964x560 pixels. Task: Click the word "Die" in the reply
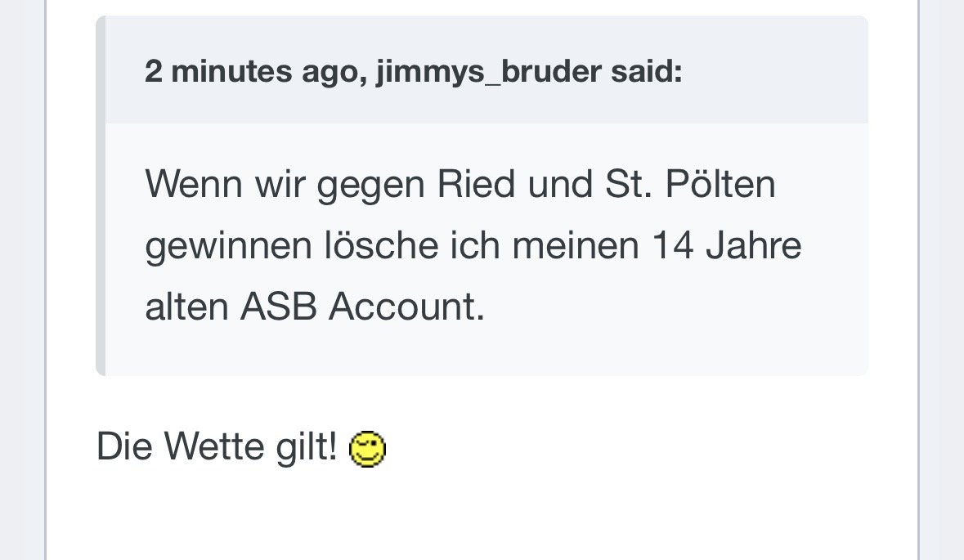124,447
